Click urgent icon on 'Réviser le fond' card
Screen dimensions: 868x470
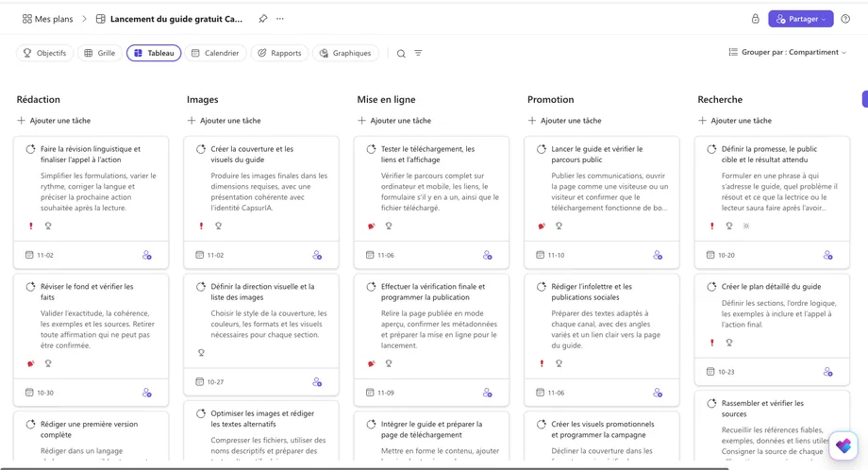(x=31, y=363)
